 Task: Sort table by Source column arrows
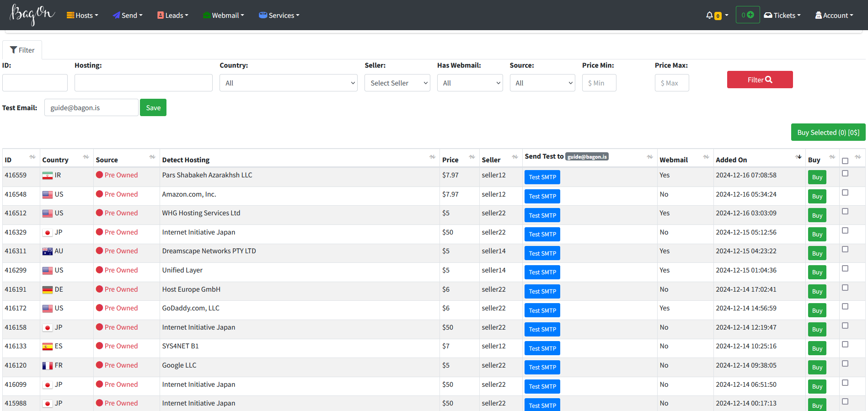[x=152, y=157]
